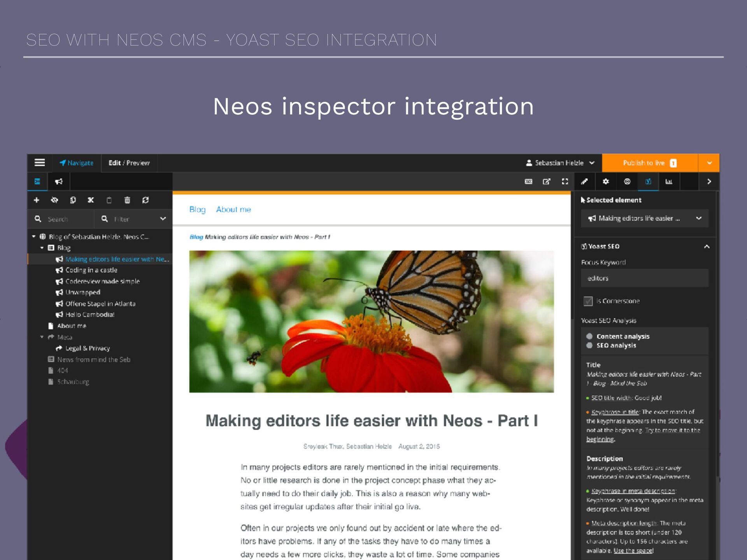Toggle hidden state with crossed eye icon
The width and height of the screenshot is (747, 560).
pos(54,200)
